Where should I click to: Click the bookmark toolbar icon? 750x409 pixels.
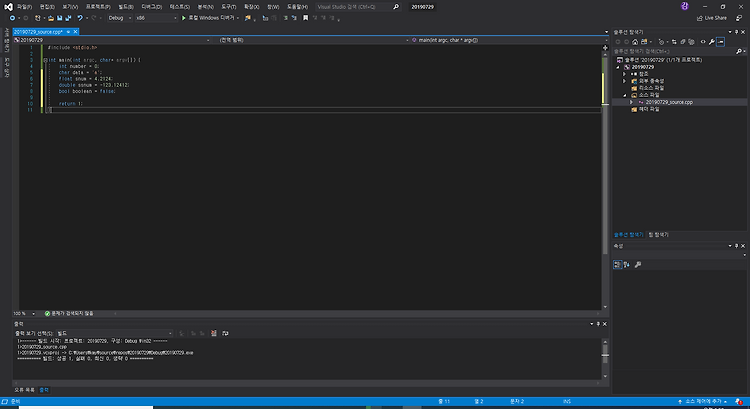tap(306, 18)
